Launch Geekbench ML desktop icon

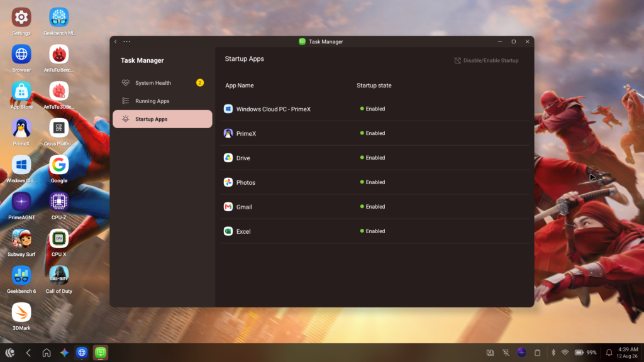click(x=58, y=17)
